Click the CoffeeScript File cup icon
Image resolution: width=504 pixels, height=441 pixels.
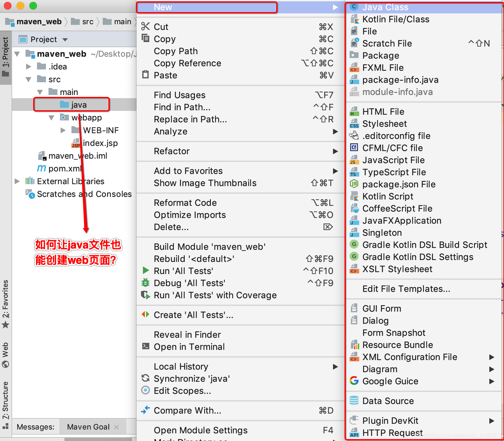click(x=354, y=208)
